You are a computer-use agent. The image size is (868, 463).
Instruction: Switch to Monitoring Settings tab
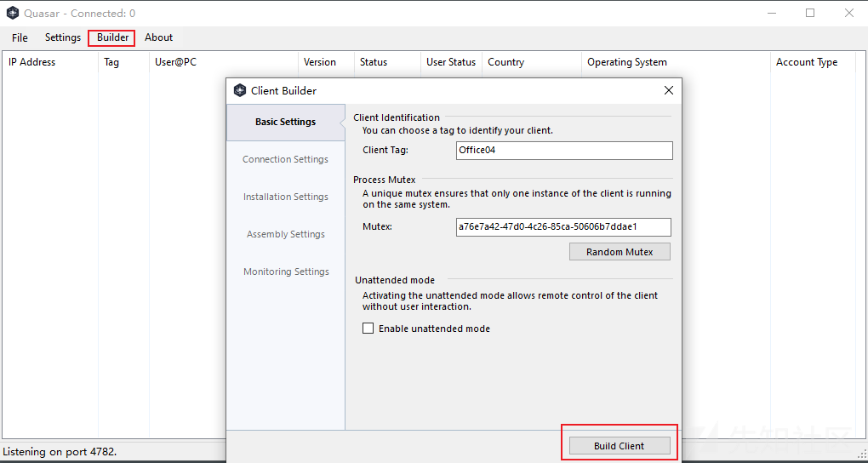(x=286, y=272)
